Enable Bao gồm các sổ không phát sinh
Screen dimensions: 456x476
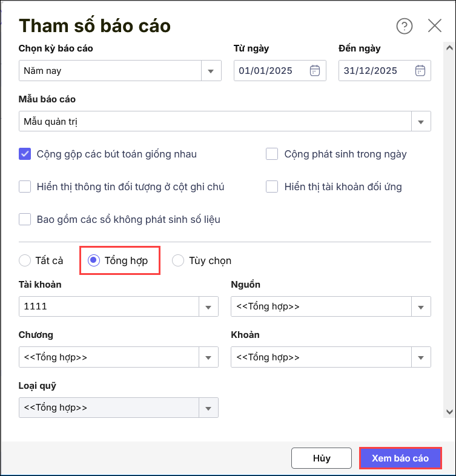click(25, 219)
